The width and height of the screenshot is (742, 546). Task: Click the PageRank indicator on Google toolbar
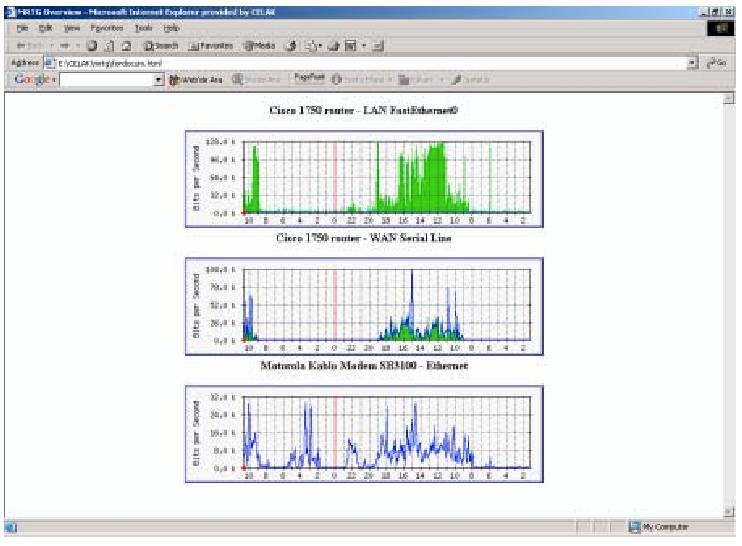pos(309,78)
